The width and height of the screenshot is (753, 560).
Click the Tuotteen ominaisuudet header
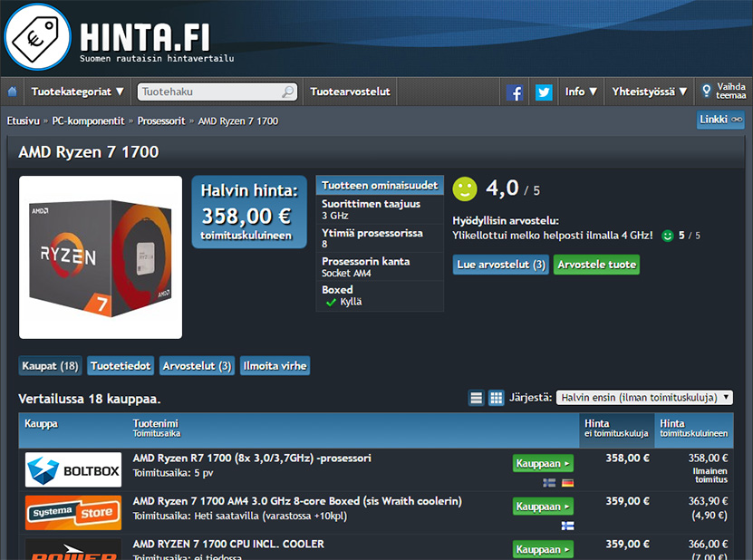pyautogui.click(x=380, y=186)
